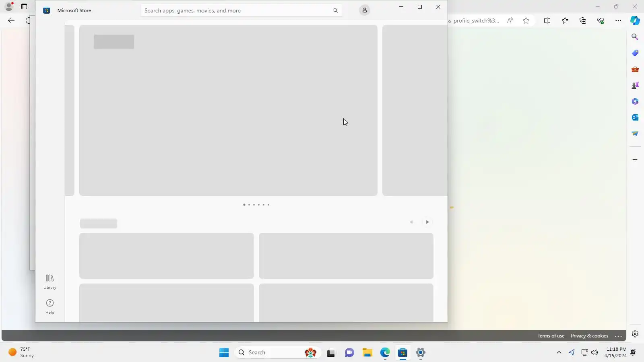
Task: Focus the Store search apps input field
Action: (x=242, y=10)
